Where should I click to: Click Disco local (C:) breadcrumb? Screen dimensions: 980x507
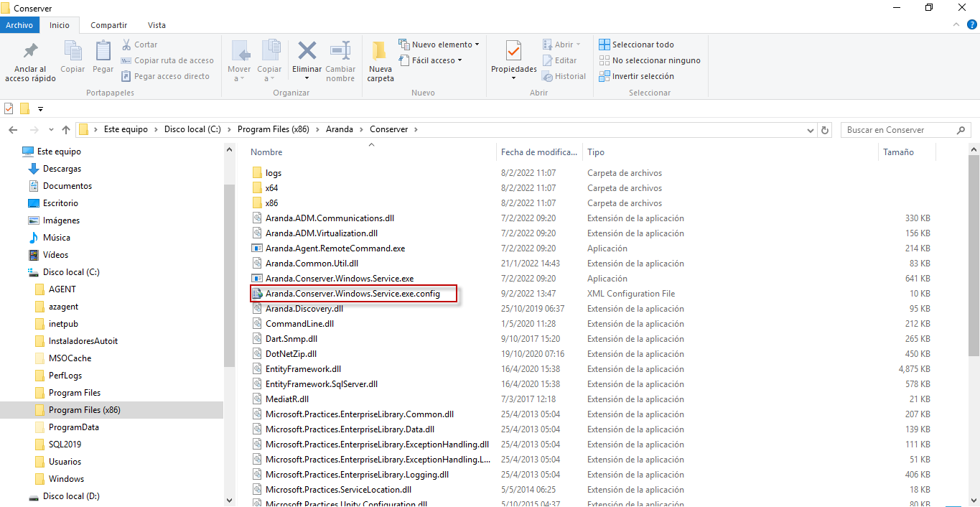tap(192, 130)
